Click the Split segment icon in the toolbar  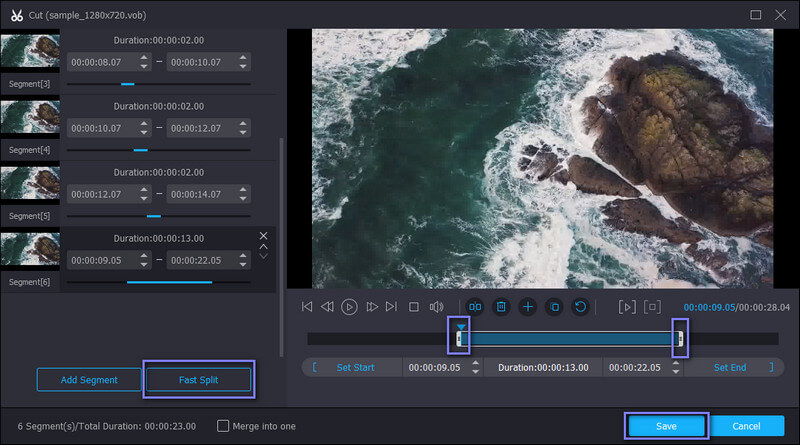475,307
